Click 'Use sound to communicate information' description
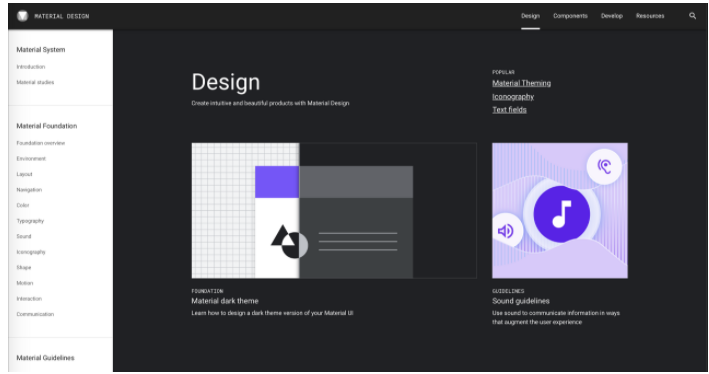 point(556,317)
